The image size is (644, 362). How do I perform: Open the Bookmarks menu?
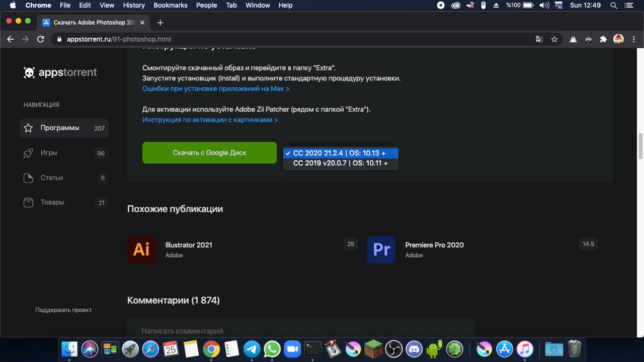171,6
